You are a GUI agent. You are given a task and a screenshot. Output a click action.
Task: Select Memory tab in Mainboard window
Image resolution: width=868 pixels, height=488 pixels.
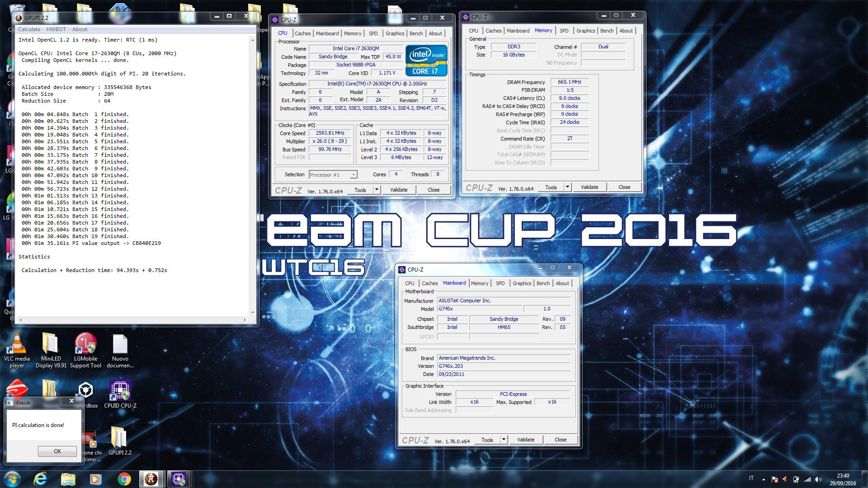480,283
